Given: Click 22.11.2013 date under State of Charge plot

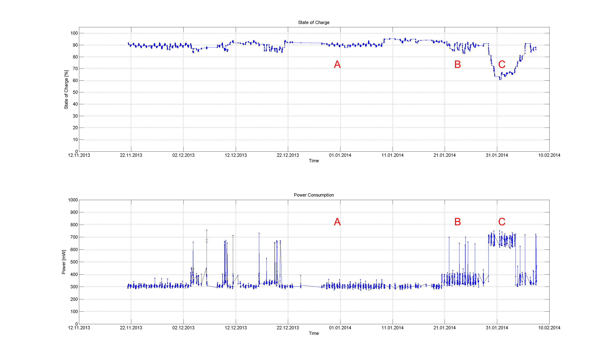Looking at the screenshot, I should coord(131,155).
